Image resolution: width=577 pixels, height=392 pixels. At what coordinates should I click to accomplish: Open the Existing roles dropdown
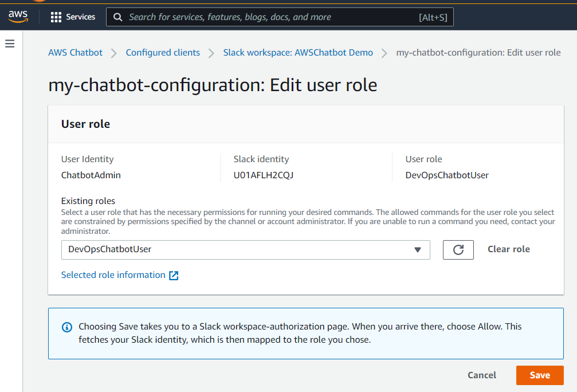[x=245, y=250]
